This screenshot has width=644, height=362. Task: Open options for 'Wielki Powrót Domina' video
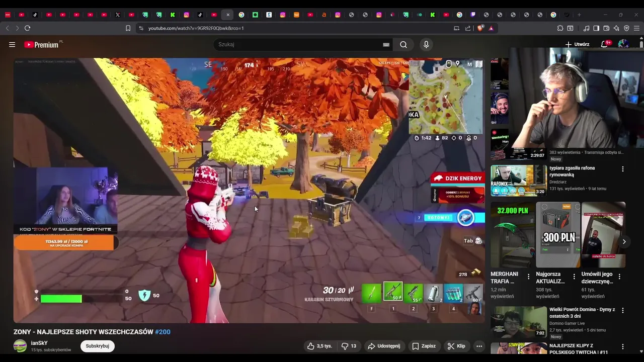pos(623,311)
